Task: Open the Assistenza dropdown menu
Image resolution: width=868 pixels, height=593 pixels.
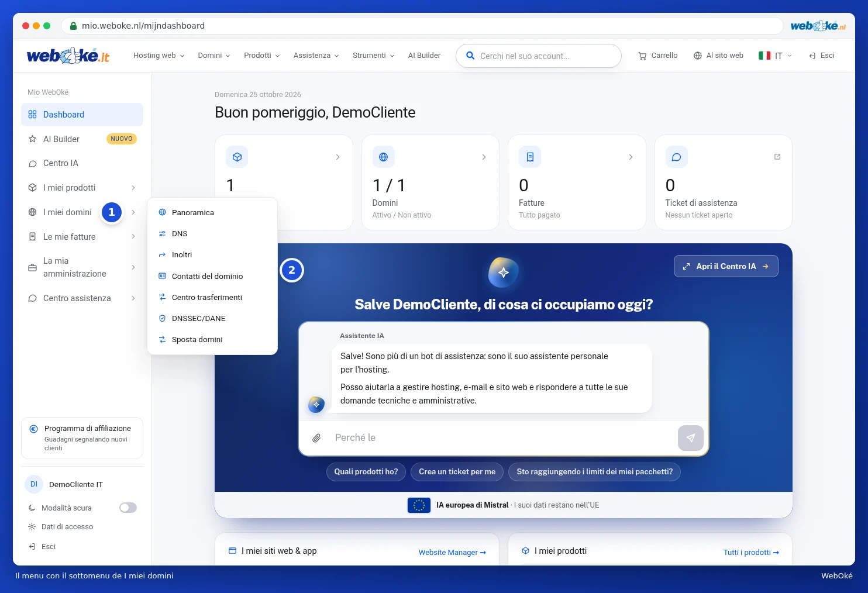Action: click(x=316, y=56)
